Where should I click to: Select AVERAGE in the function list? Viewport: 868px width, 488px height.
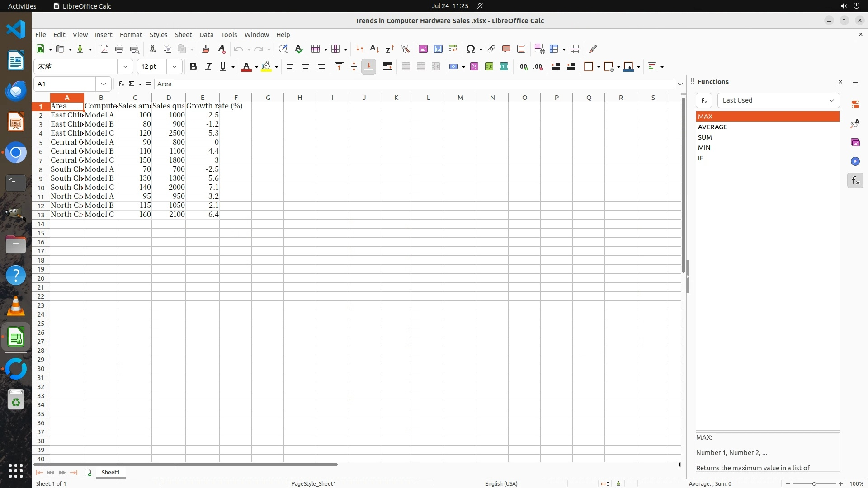point(712,127)
